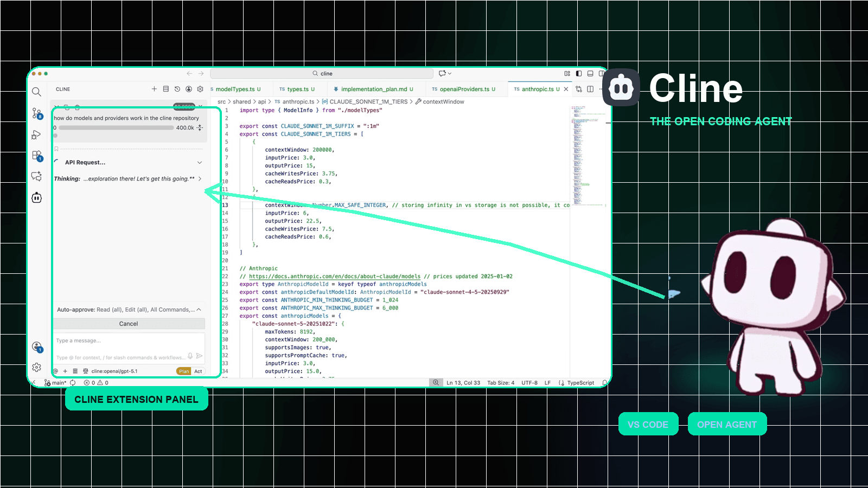Click the zoom magnifier icon in status bar

(x=436, y=383)
